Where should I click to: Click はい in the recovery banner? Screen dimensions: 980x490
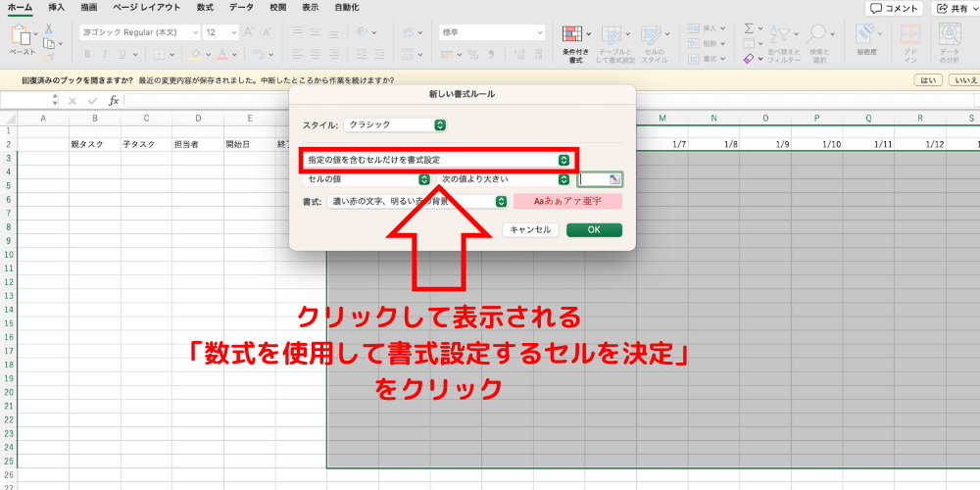coord(928,80)
